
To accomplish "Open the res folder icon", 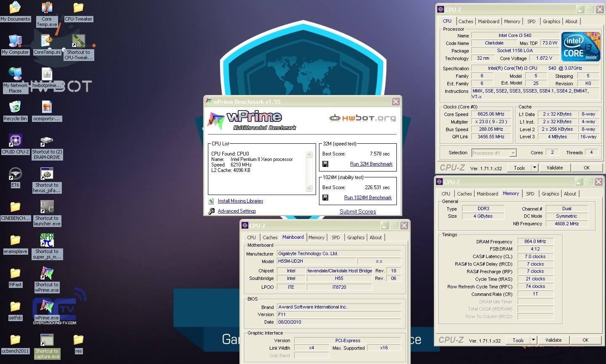I will (78, 343).
